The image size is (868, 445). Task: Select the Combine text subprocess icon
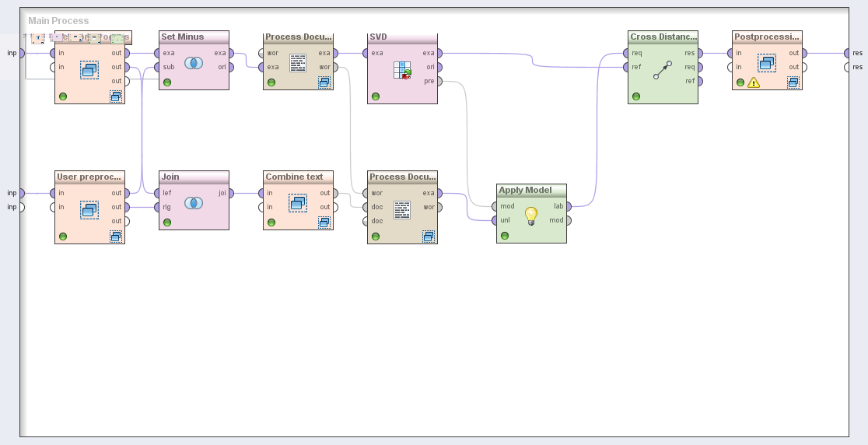click(298, 203)
